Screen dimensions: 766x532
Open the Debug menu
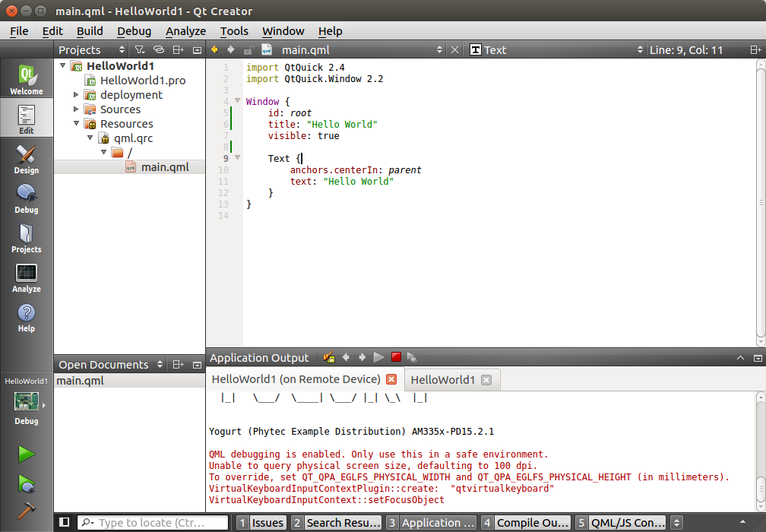point(134,30)
